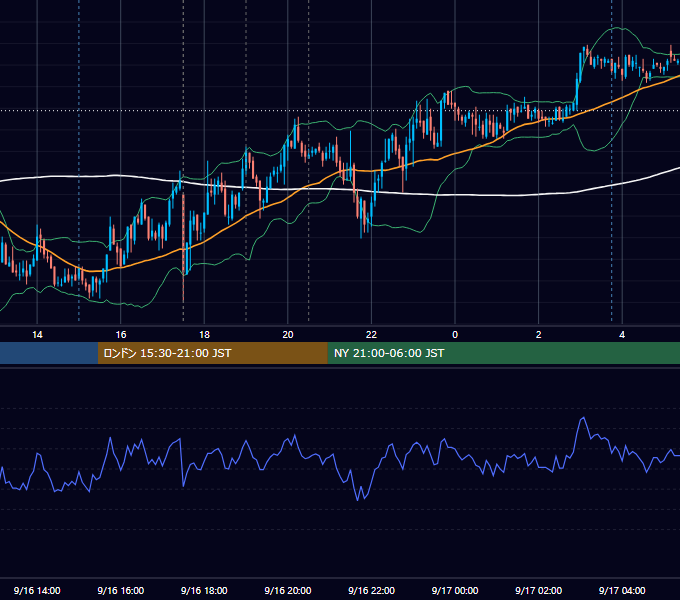Screen dimensions: 680x600
Task: Click the 9/17 00:00 date label
Action: pos(455,590)
